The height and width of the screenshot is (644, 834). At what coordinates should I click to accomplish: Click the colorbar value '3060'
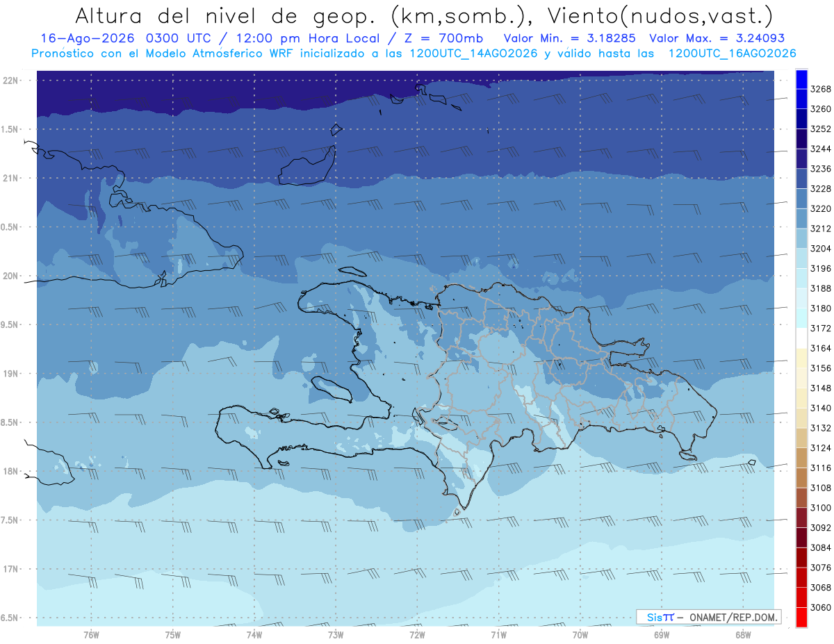821,607
